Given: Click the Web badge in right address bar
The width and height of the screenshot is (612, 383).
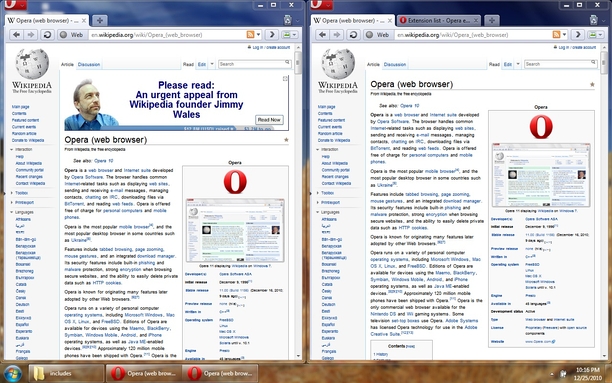Looking at the screenshot, I should point(377,35).
